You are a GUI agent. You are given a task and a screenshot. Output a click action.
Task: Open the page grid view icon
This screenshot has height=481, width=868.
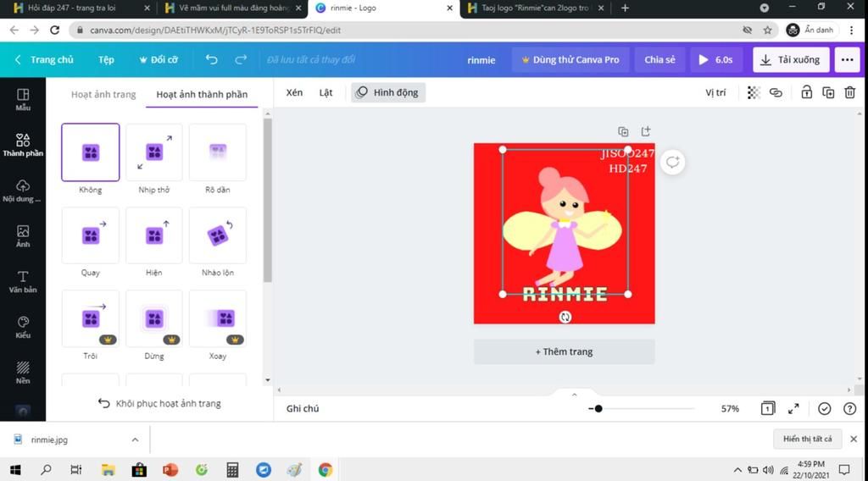pyautogui.click(x=767, y=408)
